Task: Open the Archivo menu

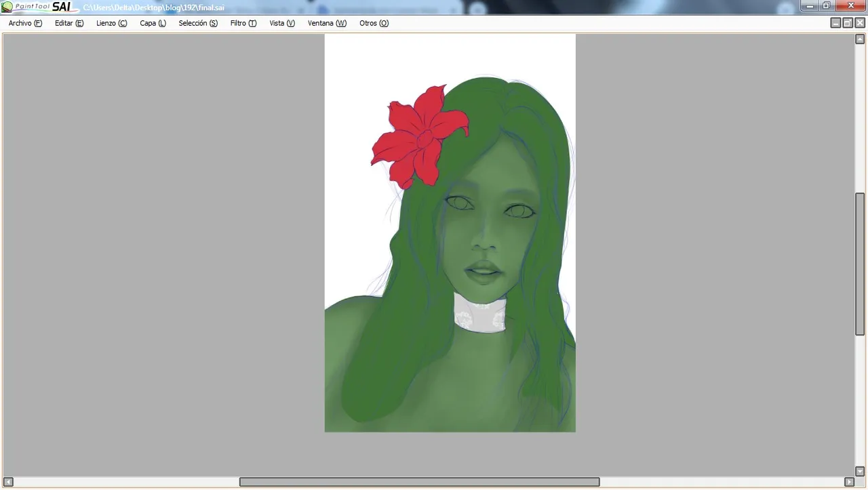Action: (25, 23)
